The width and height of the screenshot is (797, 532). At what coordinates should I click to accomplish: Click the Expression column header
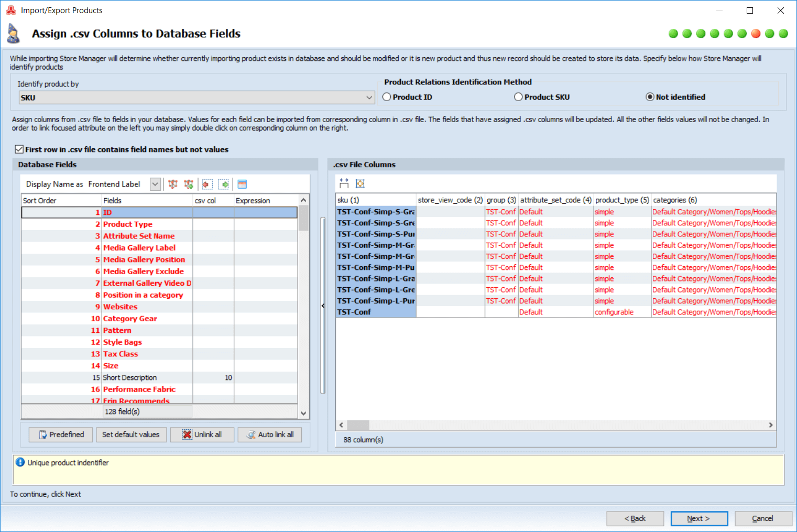click(266, 200)
